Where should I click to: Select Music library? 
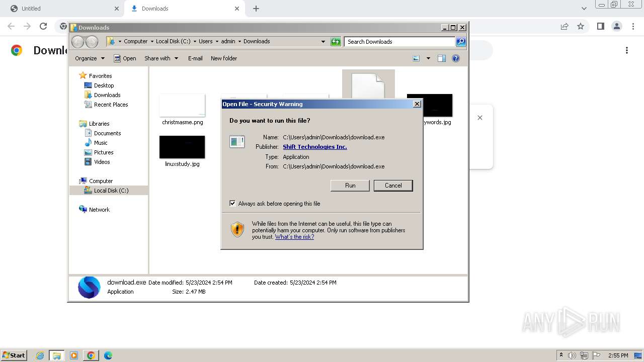[x=100, y=143]
